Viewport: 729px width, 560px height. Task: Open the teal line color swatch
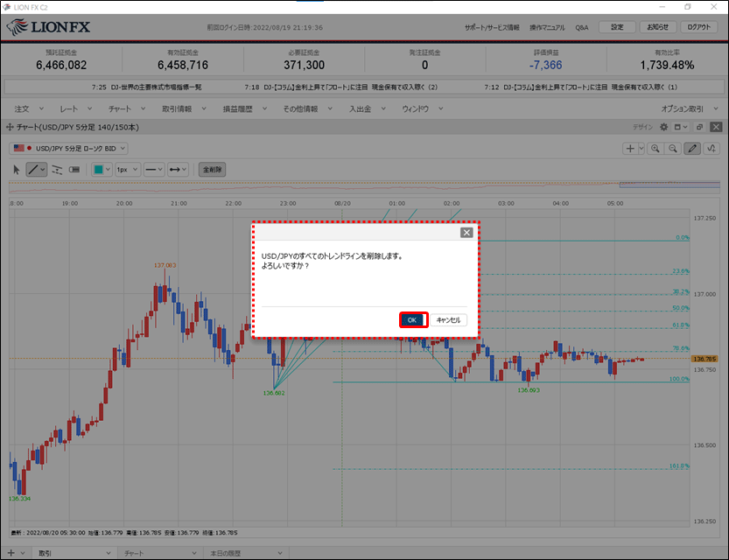[x=99, y=170]
